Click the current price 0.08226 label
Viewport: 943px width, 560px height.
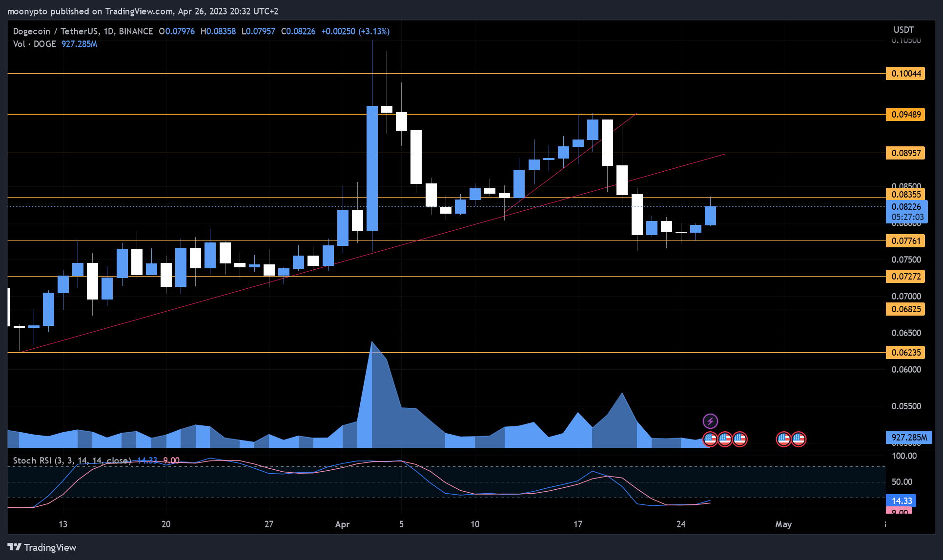click(x=906, y=207)
